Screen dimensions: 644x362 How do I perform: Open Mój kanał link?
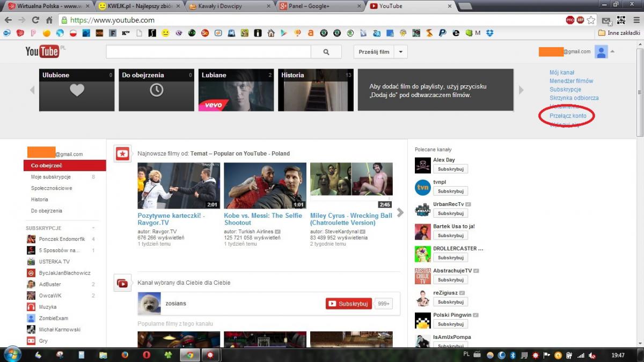coord(562,72)
